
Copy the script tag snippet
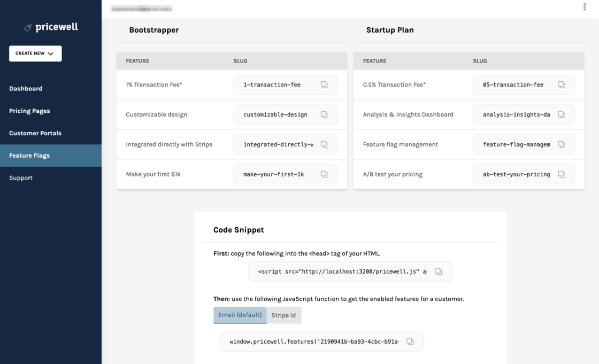(438, 272)
